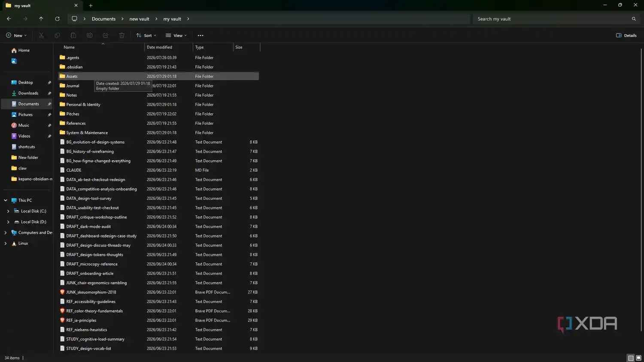Click the search magnifier icon
This screenshot has width=644, height=362.
point(634,19)
